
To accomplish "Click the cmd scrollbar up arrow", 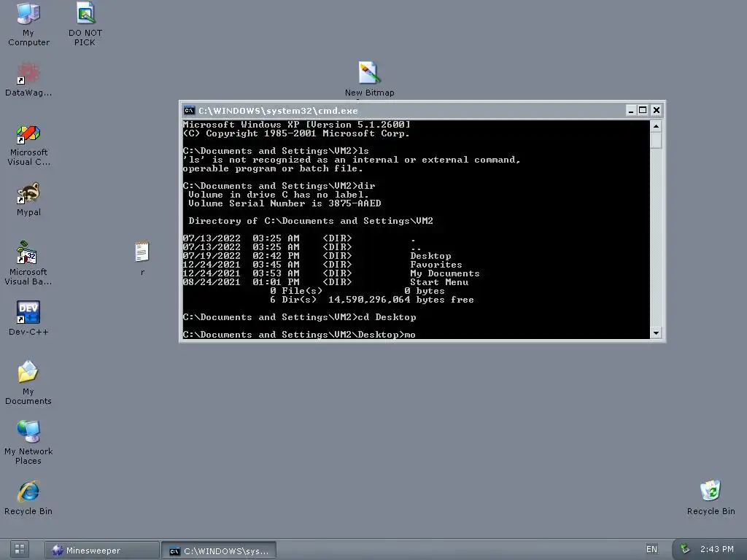I will point(656,127).
